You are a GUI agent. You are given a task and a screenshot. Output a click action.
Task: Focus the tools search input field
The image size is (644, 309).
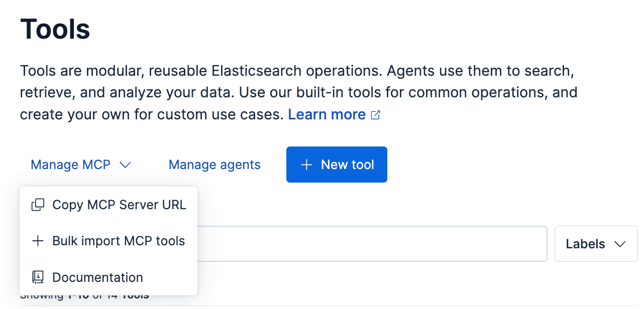(372, 244)
